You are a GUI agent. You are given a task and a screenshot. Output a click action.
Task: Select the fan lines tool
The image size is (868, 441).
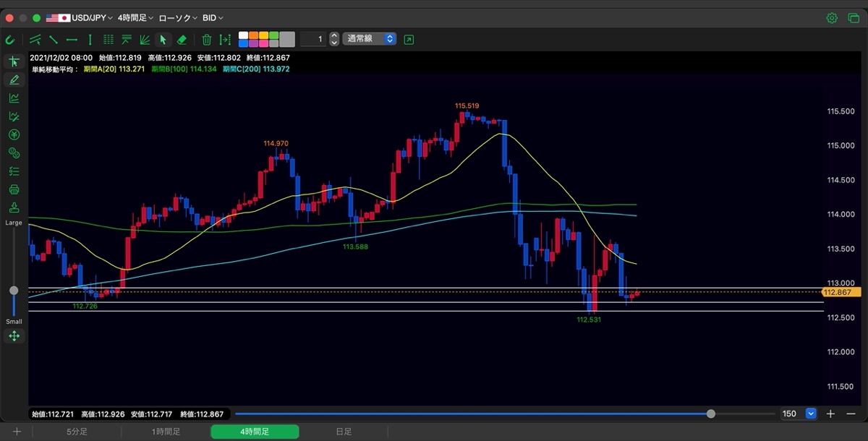pos(145,39)
